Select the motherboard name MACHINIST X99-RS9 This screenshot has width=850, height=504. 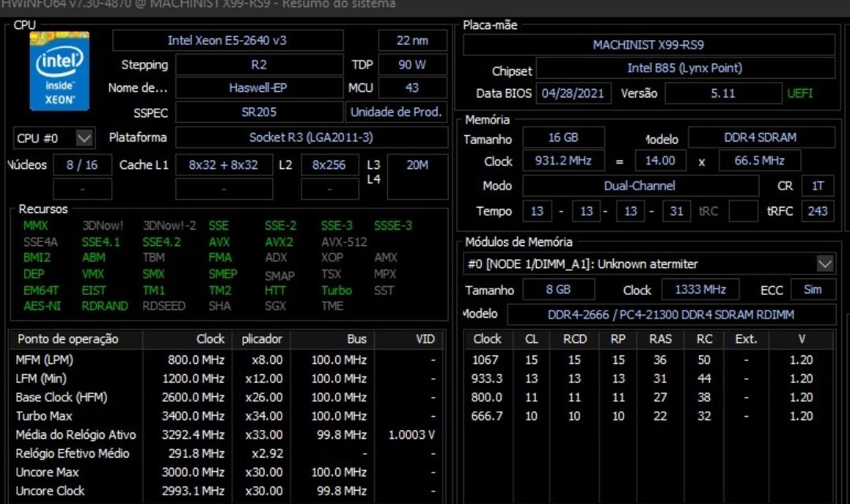point(649,45)
